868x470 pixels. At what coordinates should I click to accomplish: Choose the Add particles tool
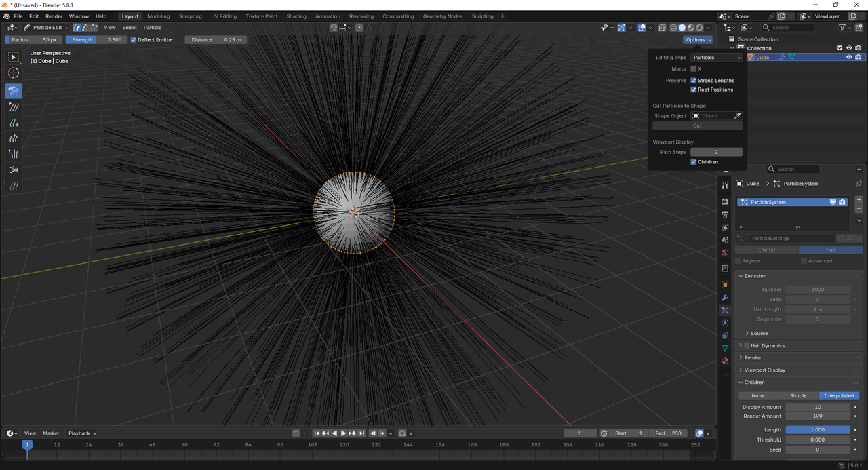coord(14,123)
